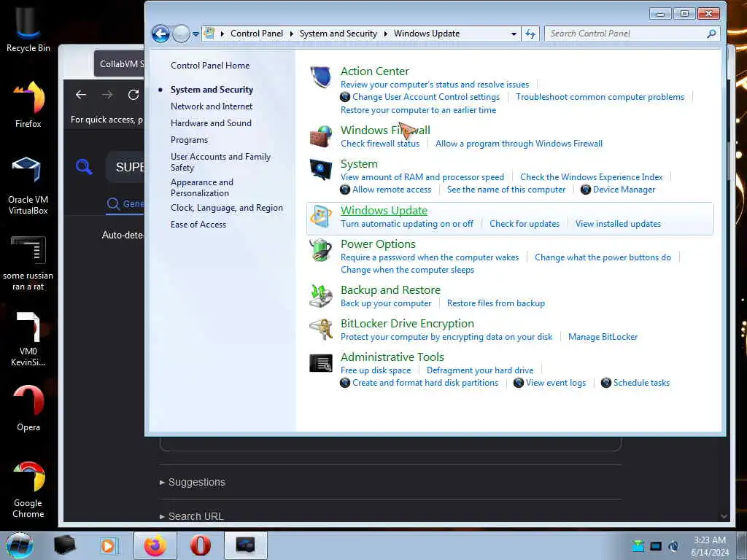The image size is (747, 560).
Task: Open the VM0 KevinSi... desktop file
Action: 28,339
